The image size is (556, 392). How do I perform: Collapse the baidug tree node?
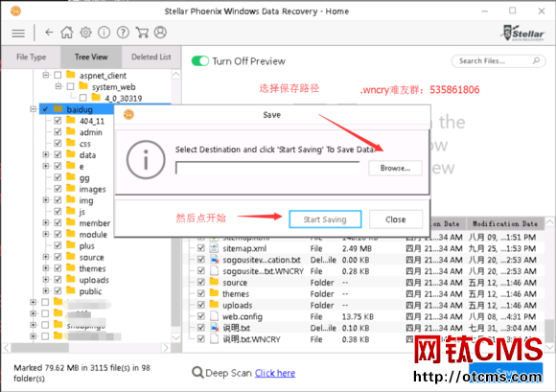click(x=33, y=109)
